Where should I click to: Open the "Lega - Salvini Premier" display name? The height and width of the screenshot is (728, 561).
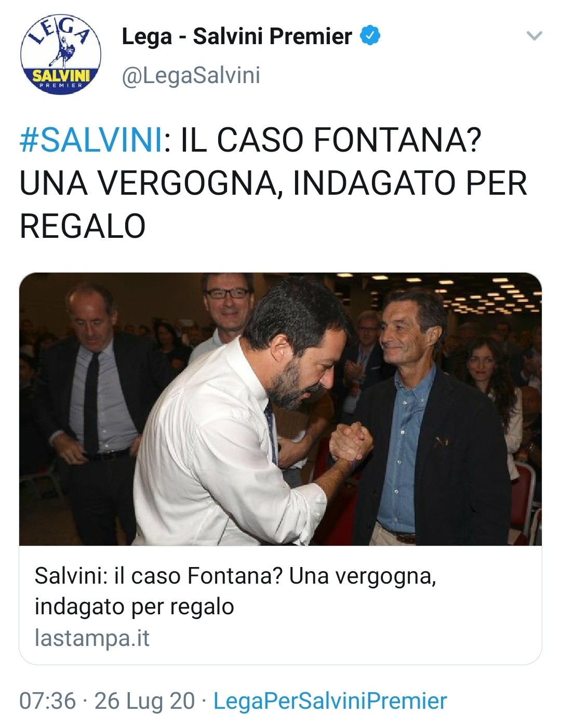[x=237, y=36]
